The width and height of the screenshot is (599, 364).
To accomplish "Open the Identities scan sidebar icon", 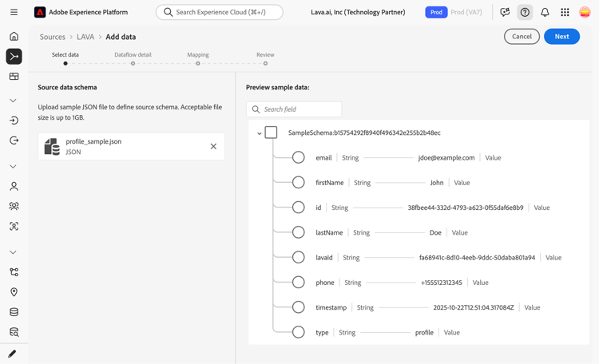I will point(14,226).
